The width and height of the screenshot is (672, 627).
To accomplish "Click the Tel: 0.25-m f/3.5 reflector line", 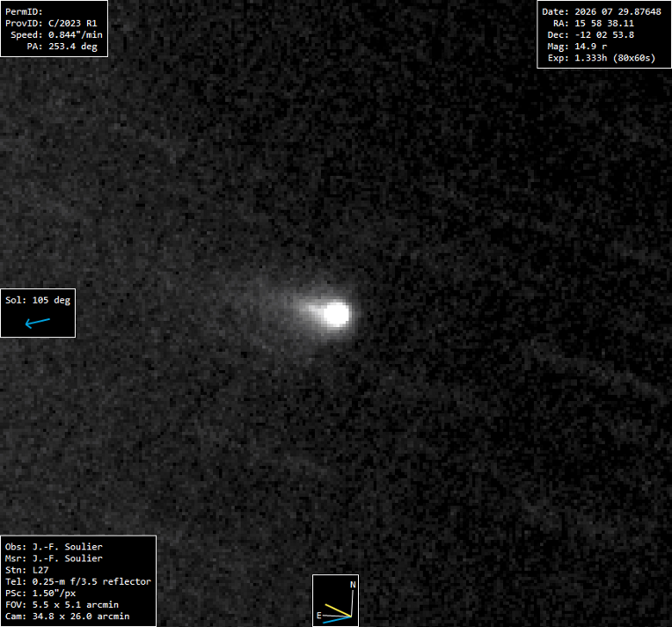I will click(78, 581).
